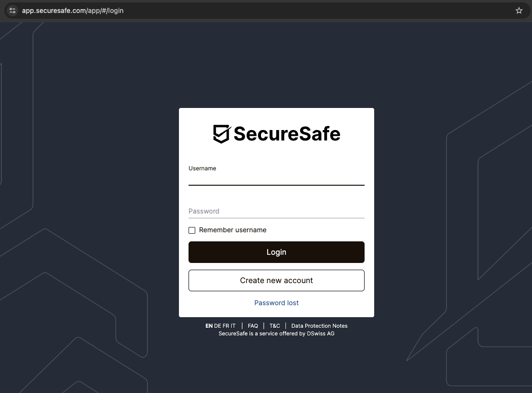The width and height of the screenshot is (532, 393).
Task: Click the DSwiss AG service footer text
Action: point(276,333)
